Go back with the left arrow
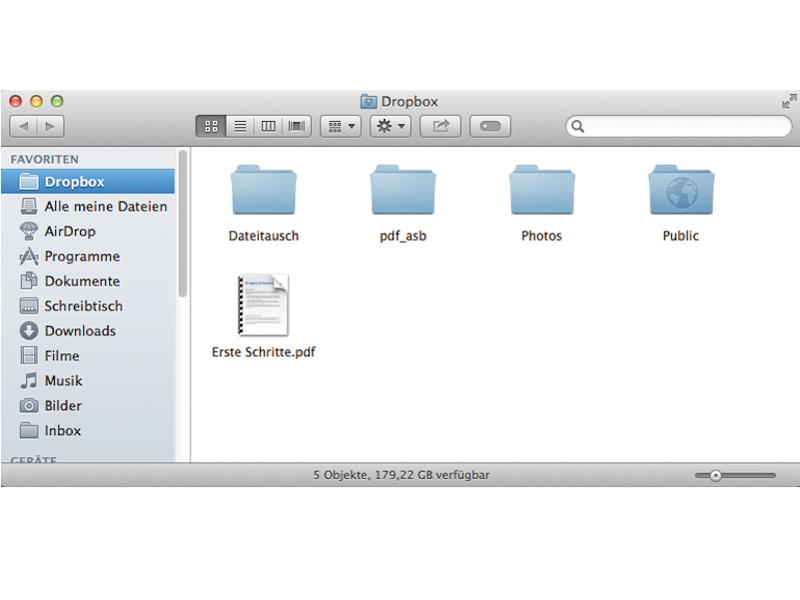This screenshot has width=800, height=600. 23,126
